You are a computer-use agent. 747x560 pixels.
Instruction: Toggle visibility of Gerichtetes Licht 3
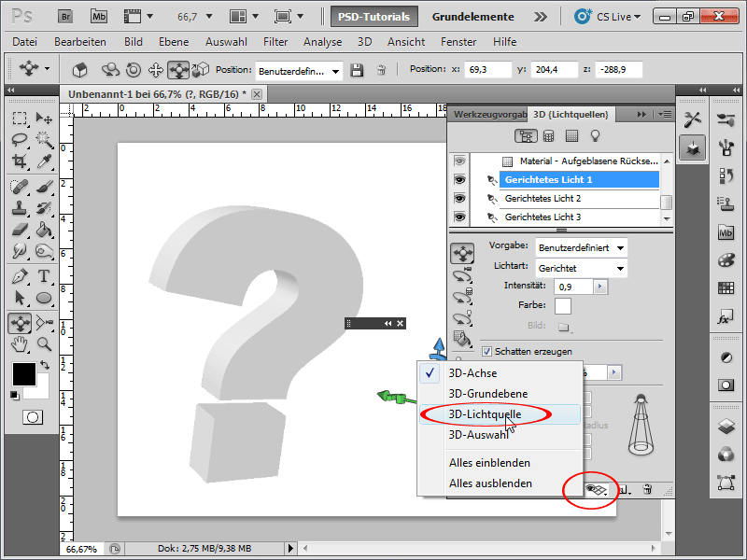click(459, 217)
